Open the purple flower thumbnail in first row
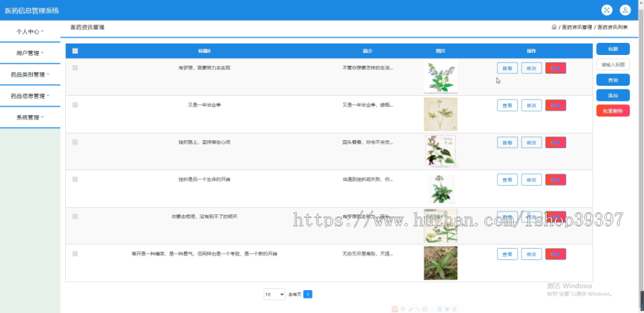The height and width of the screenshot is (313, 644). point(441,77)
